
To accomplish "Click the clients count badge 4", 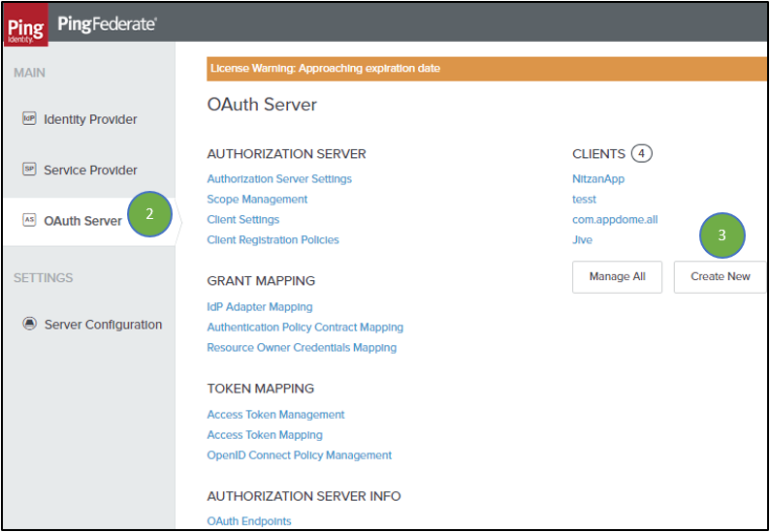I will (x=641, y=154).
